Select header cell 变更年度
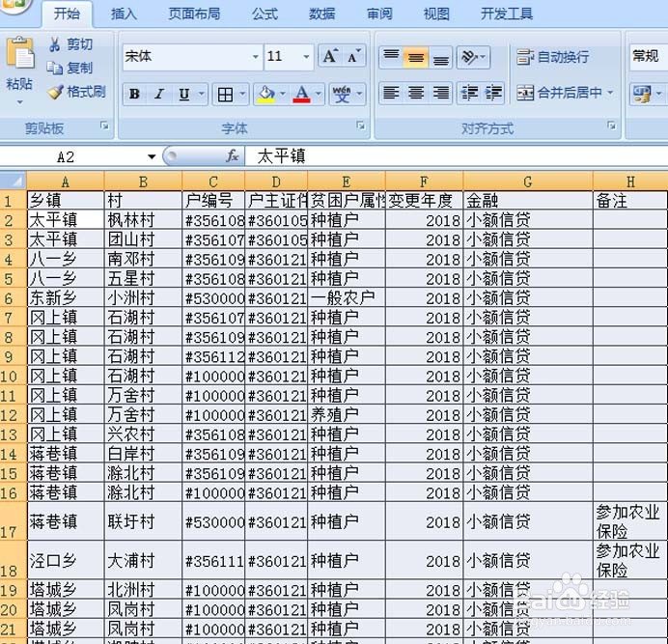 click(x=425, y=200)
